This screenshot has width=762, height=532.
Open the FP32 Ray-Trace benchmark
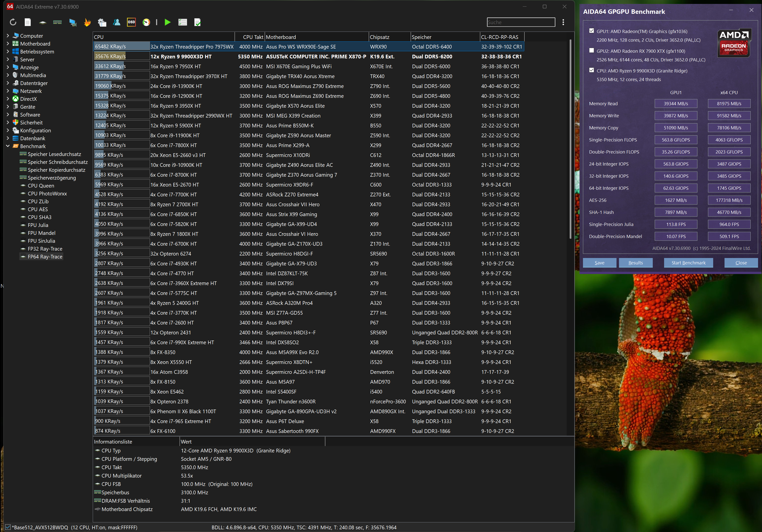point(45,249)
